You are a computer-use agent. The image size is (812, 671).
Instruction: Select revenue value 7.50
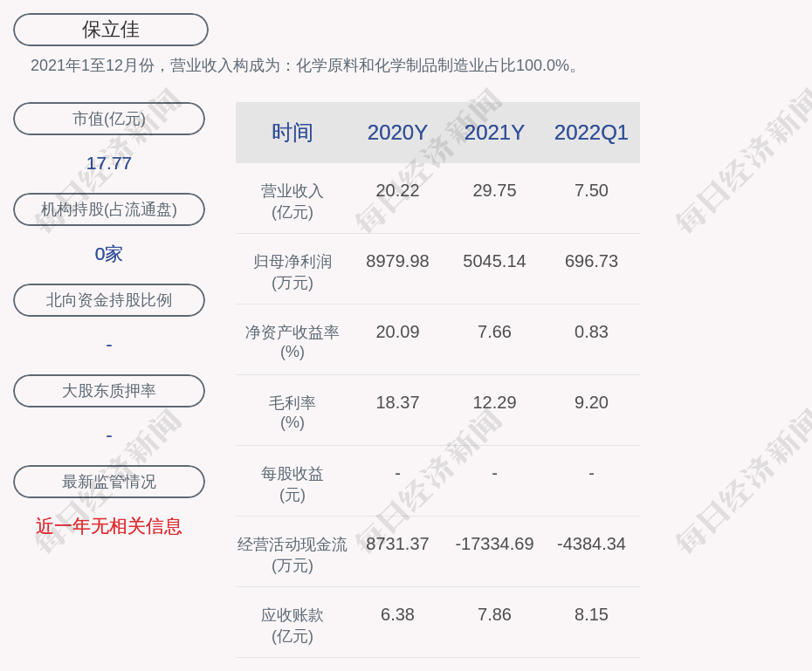(x=591, y=190)
